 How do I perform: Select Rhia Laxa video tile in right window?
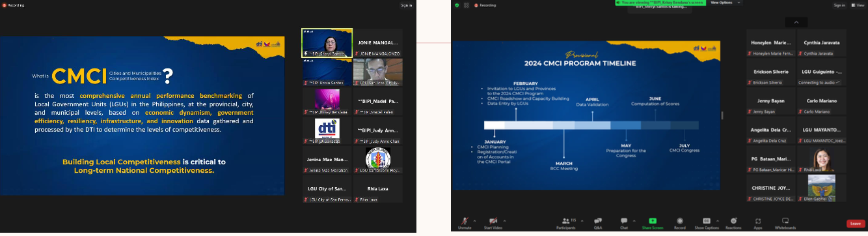[x=821, y=159]
